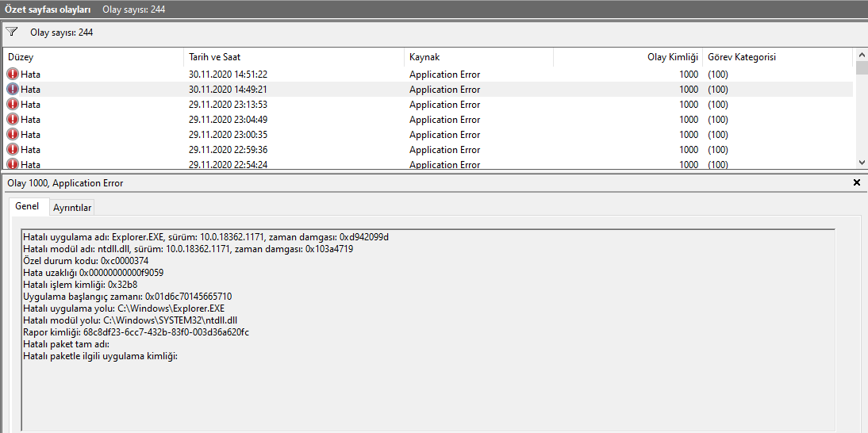
Task: Click the Kaynak column header
Action: point(478,58)
